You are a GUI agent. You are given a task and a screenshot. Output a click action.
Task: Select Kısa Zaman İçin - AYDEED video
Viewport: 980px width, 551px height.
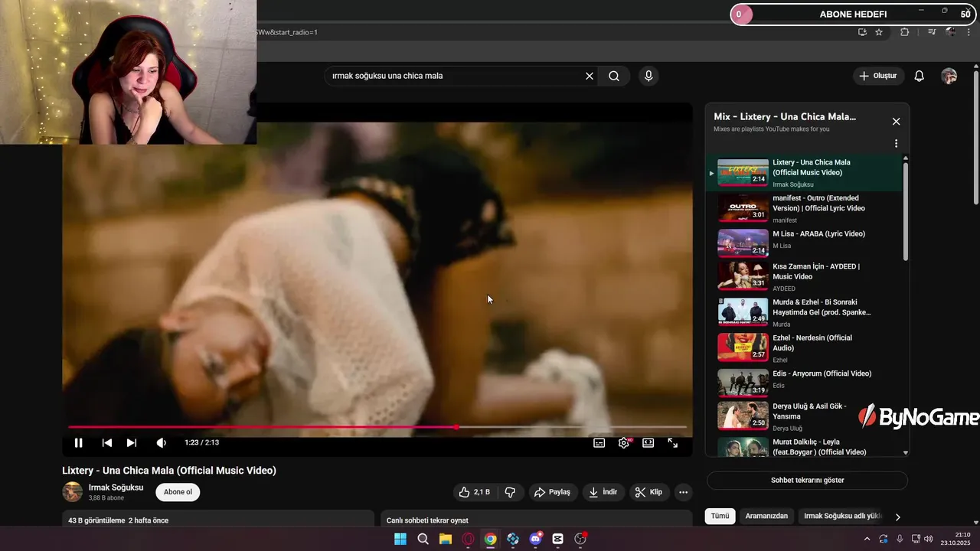pyautogui.click(x=804, y=276)
